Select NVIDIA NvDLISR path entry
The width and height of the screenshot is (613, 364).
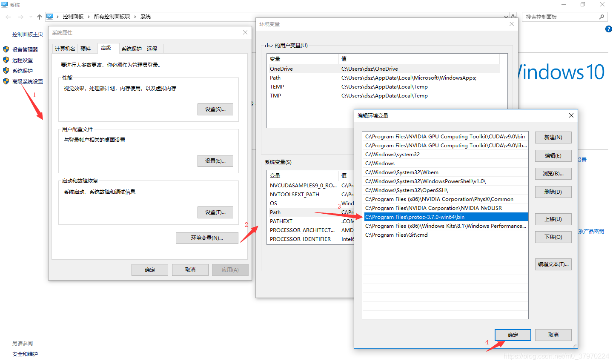pos(445,208)
